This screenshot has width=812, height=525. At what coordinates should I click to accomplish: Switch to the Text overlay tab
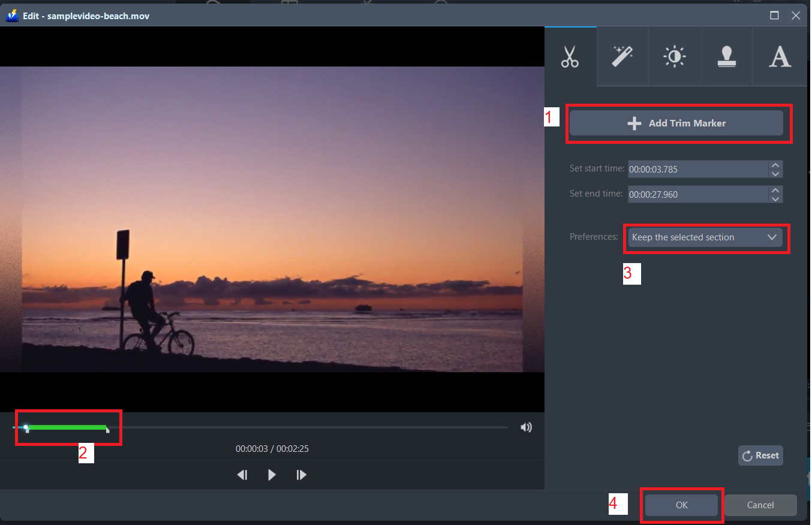pyautogui.click(x=780, y=56)
